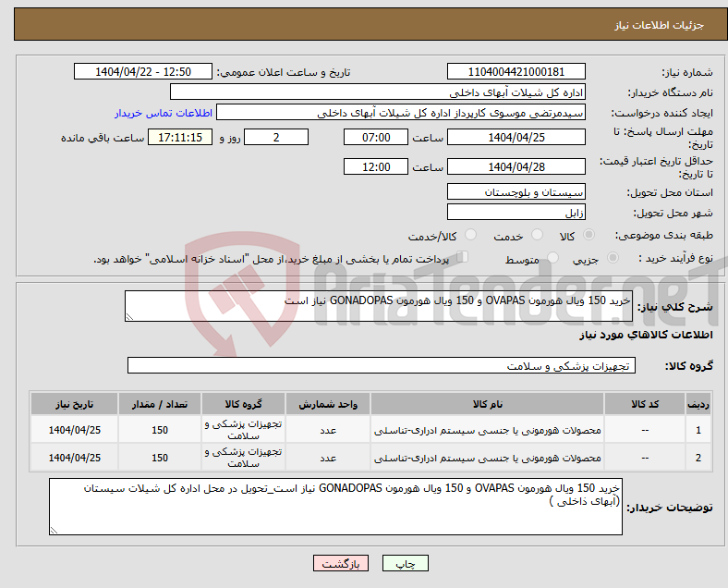Select the کالا radio button
This screenshot has height=588, width=728.
tap(588, 235)
